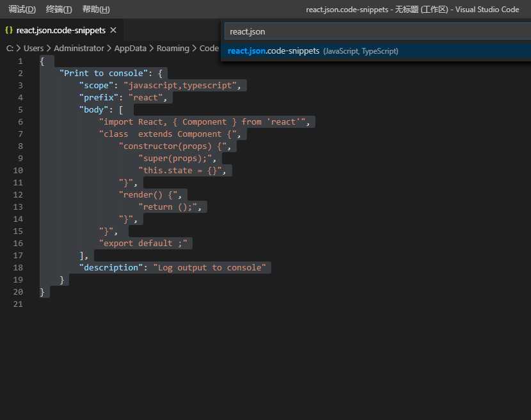Click the breadcrumb chevron after Users
Viewport: 531px width, 420px height.
[x=49, y=49]
